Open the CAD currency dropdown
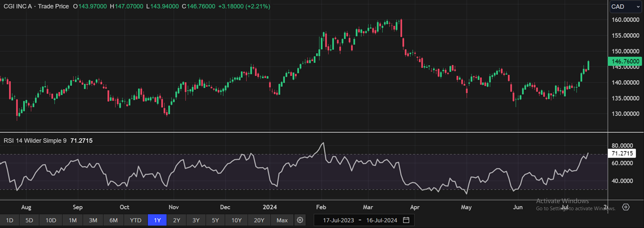 click(625, 7)
